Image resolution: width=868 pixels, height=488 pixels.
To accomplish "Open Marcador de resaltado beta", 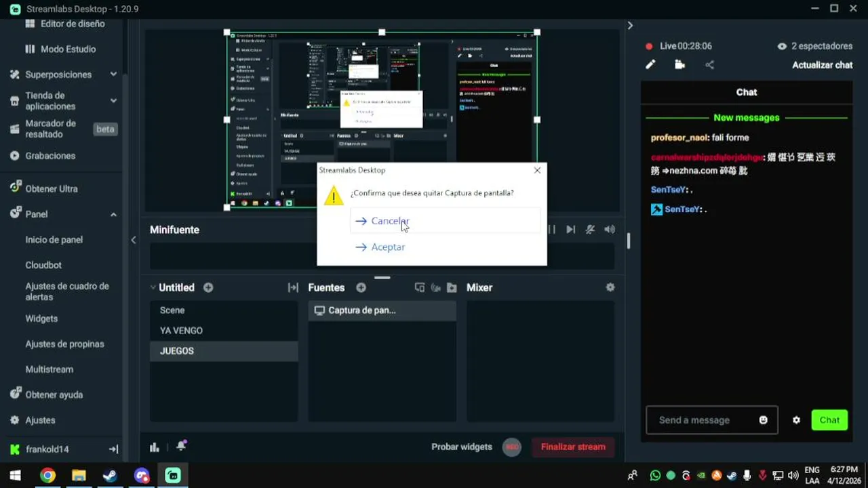I will point(62,129).
